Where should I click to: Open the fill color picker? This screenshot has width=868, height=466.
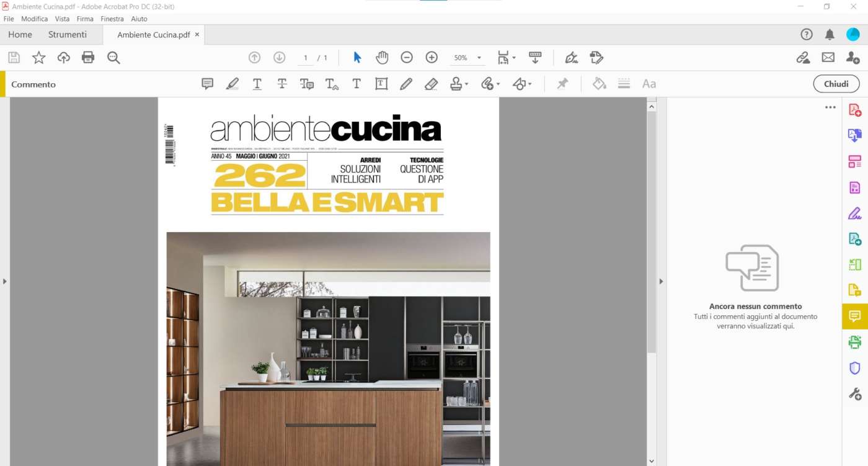pos(600,84)
